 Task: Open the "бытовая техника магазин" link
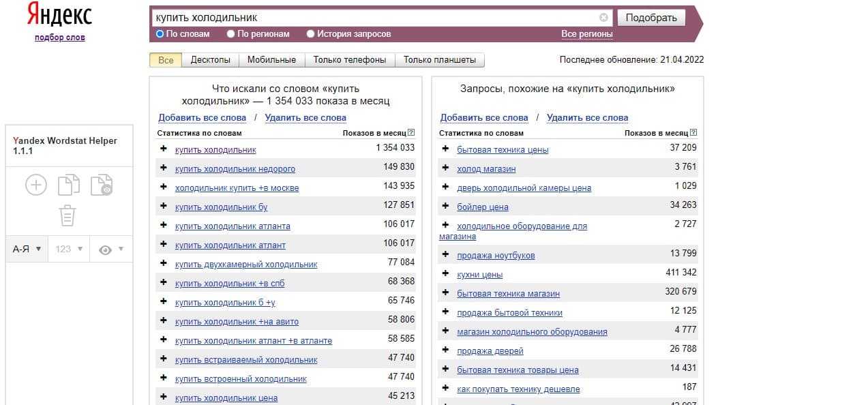click(x=508, y=293)
